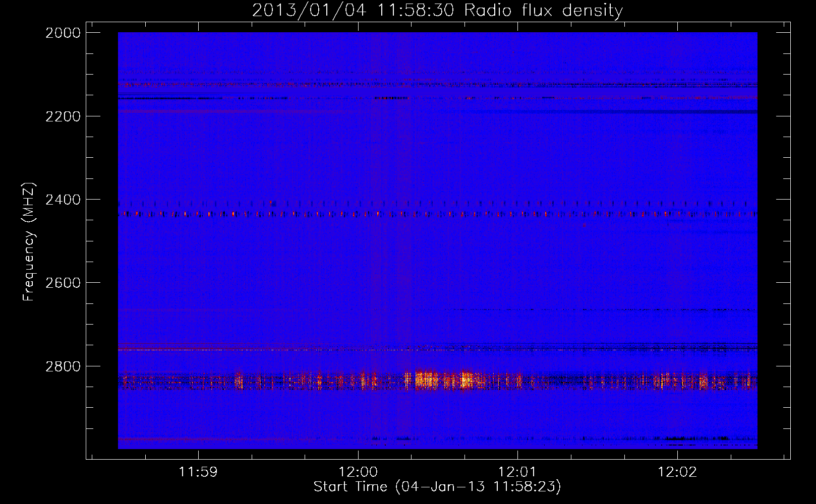This screenshot has height=504, width=816.
Task: Click the plot title '2013/01/04 11:58:30 Radio flux density'
Action: pos(437,10)
